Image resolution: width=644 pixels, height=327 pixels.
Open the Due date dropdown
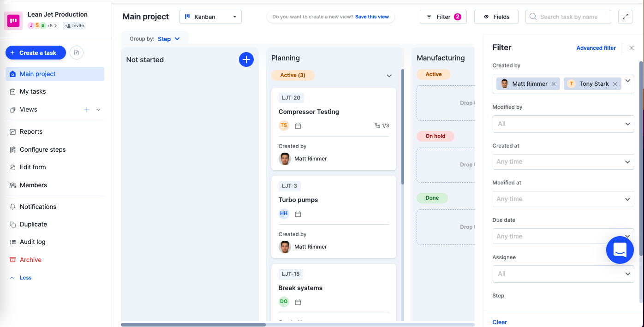click(x=563, y=236)
